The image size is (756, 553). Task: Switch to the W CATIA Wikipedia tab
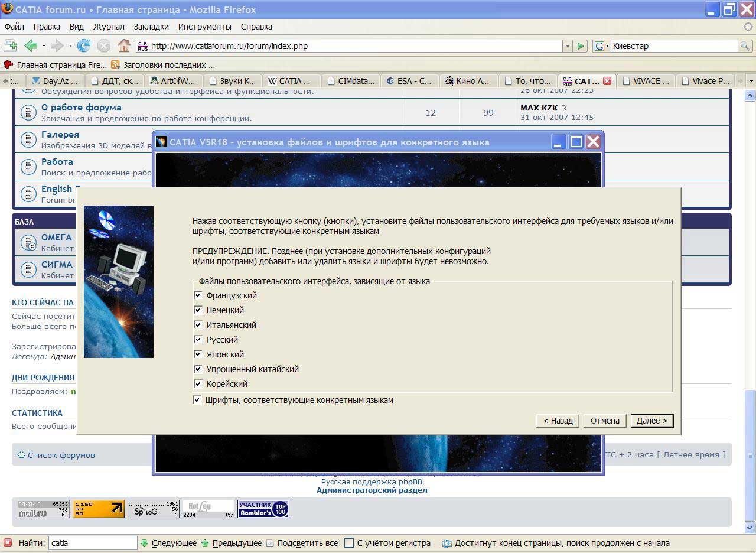click(292, 81)
